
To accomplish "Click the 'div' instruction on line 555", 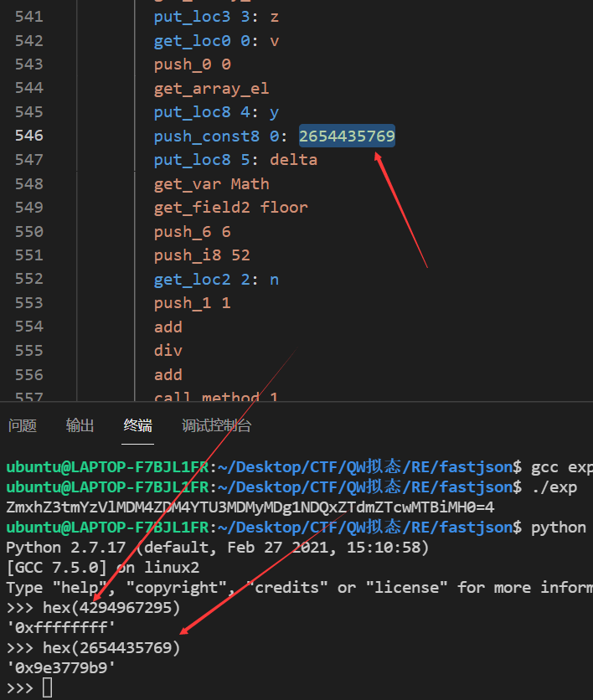I will pos(168,350).
